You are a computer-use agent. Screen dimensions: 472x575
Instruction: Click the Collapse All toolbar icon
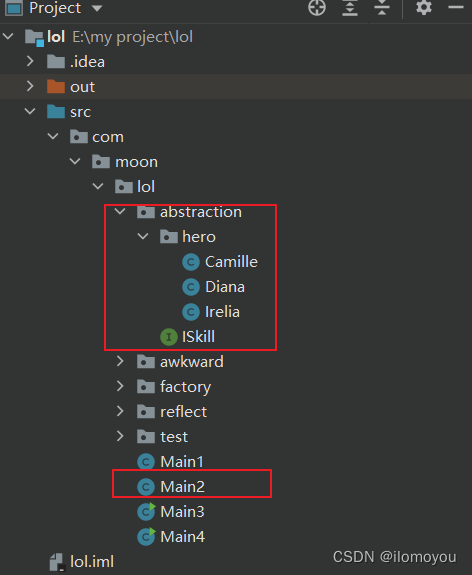pos(382,8)
